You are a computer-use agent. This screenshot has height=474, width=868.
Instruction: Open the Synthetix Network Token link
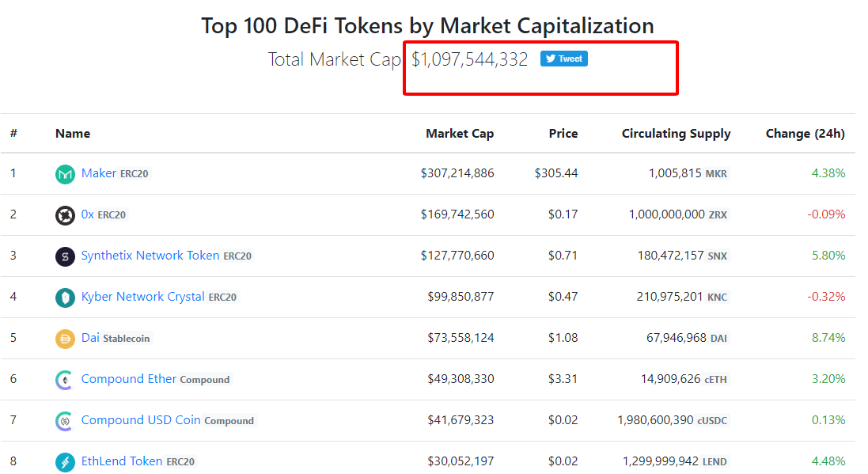(x=150, y=256)
